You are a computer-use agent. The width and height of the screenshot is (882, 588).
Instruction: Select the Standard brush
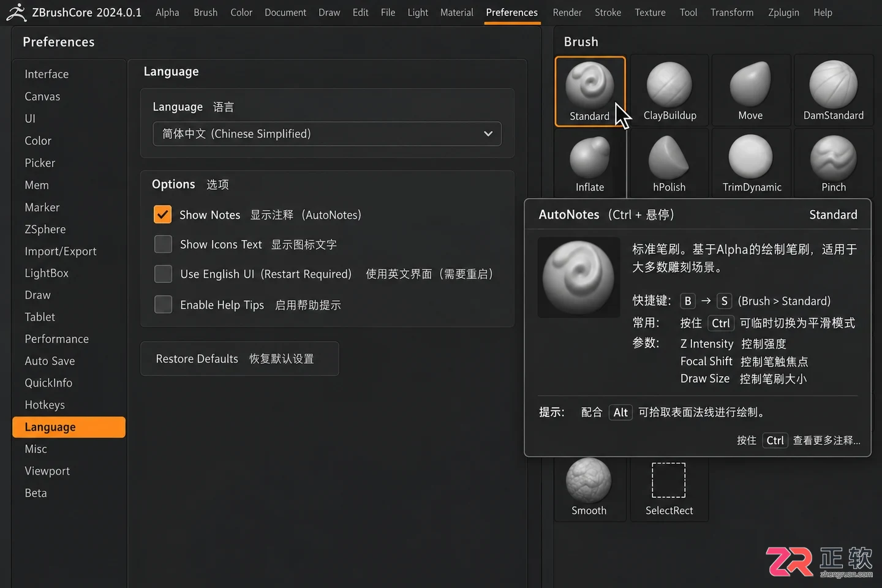click(590, 91)
